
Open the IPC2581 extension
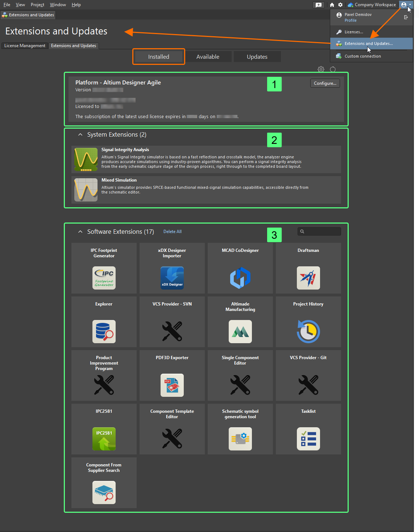104,439
